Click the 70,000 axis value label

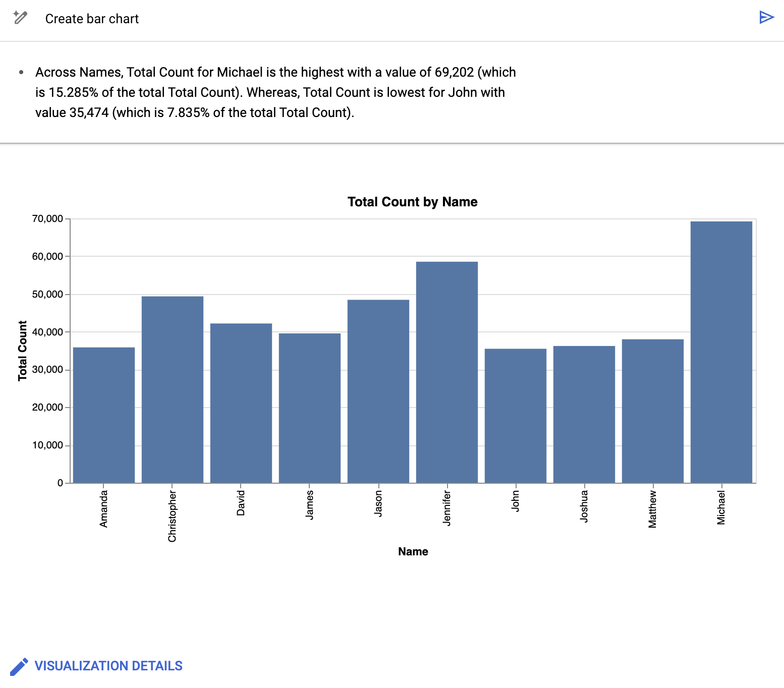pyautogui.click(x=48, y=218)
